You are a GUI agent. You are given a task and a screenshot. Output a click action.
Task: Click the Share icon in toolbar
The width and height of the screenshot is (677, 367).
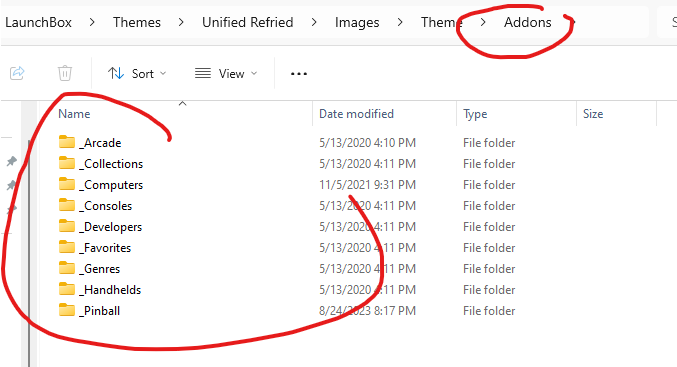point(17,73)
